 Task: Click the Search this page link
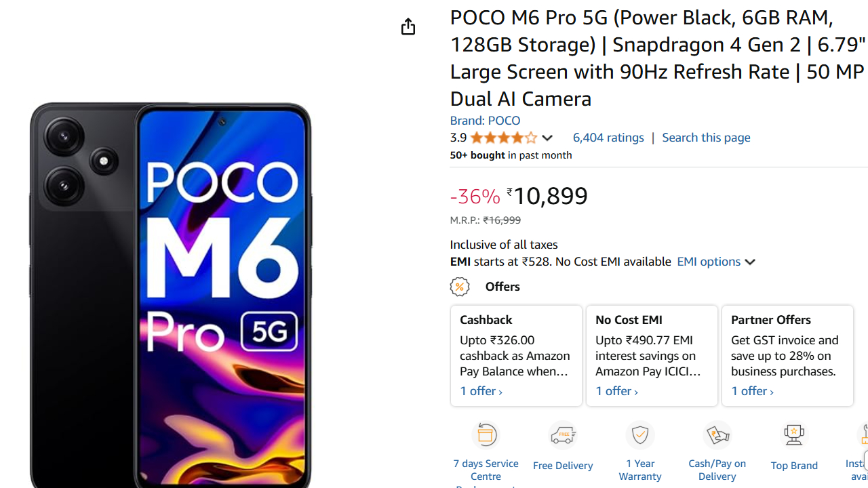pos(706,138)
